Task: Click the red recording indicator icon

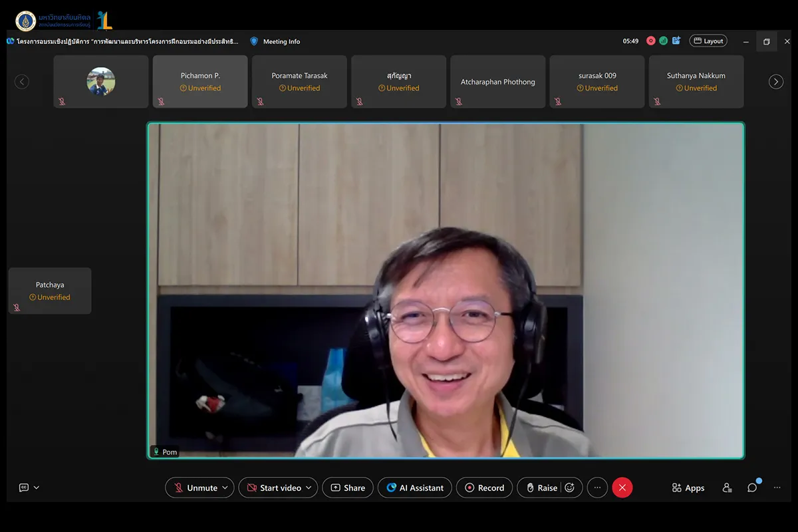Action: pyautogui.click(x=651, y=41)
